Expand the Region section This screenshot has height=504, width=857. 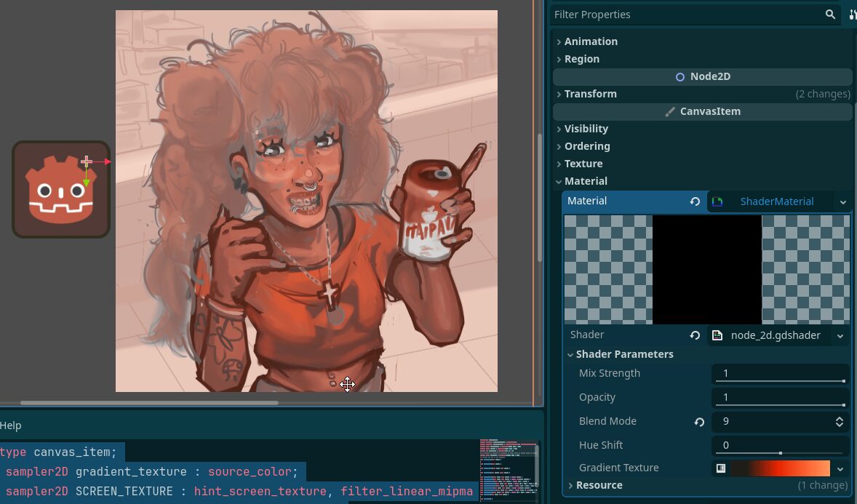(x=559, y=59)
